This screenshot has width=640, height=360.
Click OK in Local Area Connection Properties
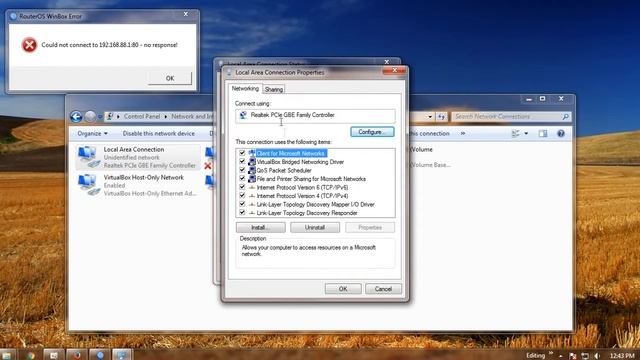343,289
